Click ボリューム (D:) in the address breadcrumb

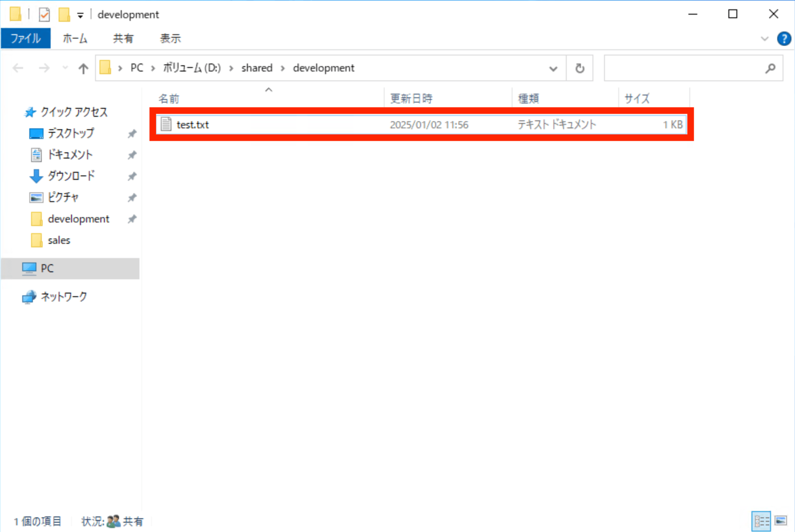[192, 68]
